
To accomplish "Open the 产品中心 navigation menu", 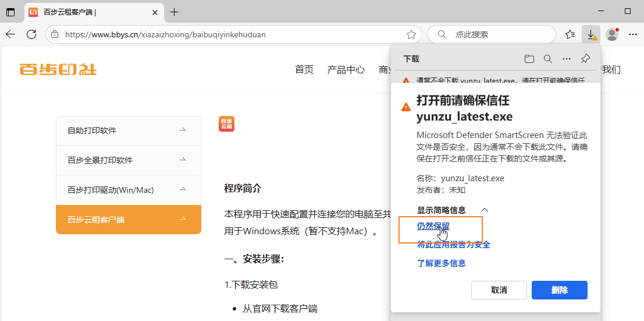I will 346,70.
